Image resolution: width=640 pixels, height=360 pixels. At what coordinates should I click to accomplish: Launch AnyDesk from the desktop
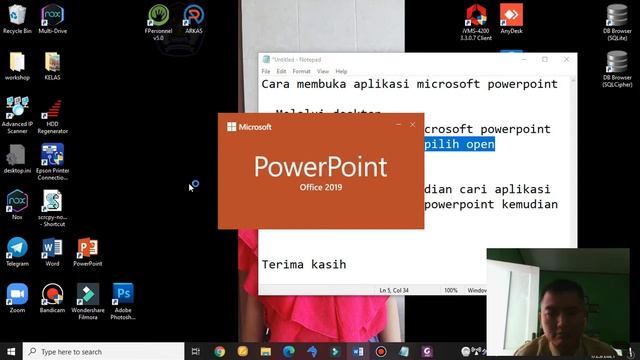[x=511, y=19]
